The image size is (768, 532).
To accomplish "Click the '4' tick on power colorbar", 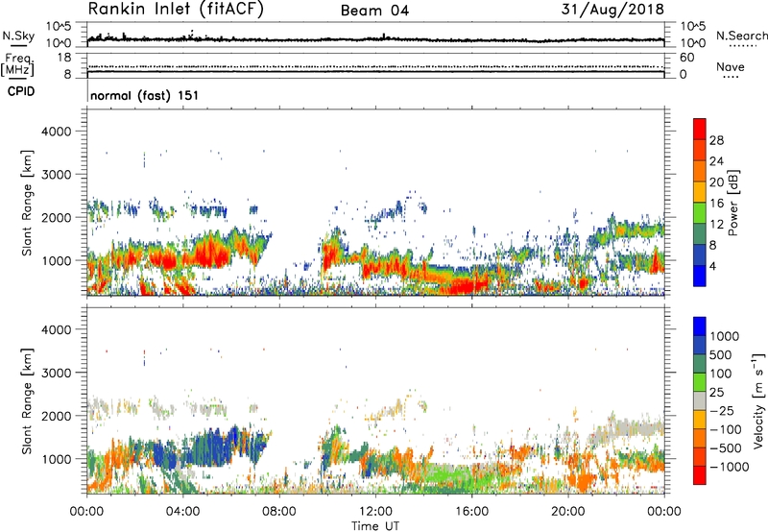I will pos(713,266).
